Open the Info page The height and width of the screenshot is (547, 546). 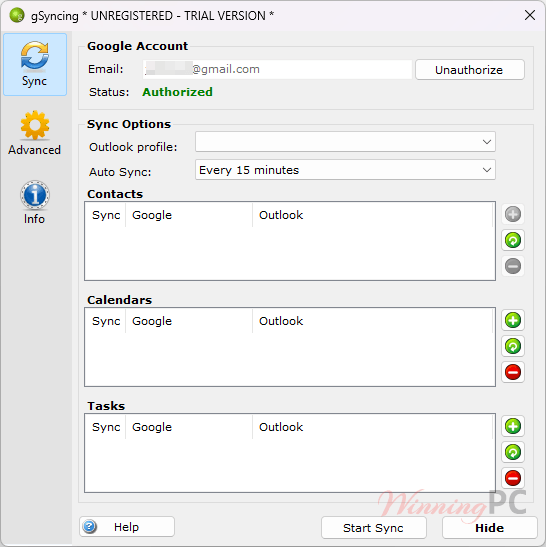click(x=35, y=203)
